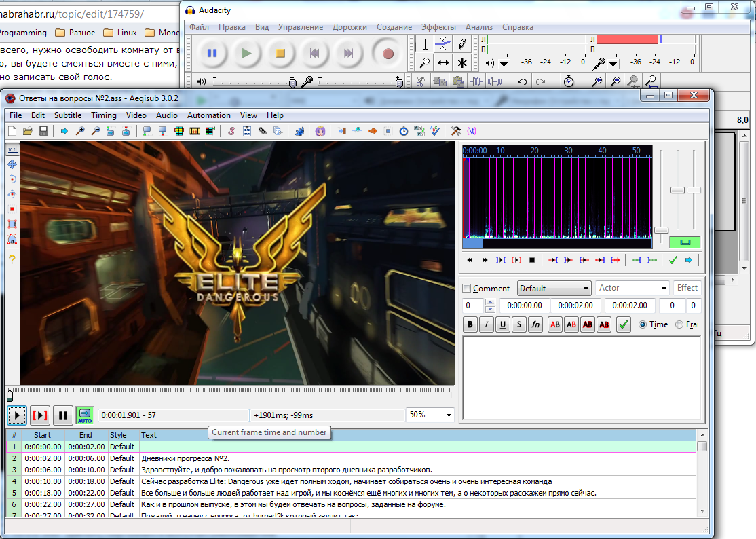Open the Automation menu
This screenshot has height=539, width=756.
click(208, 115)
